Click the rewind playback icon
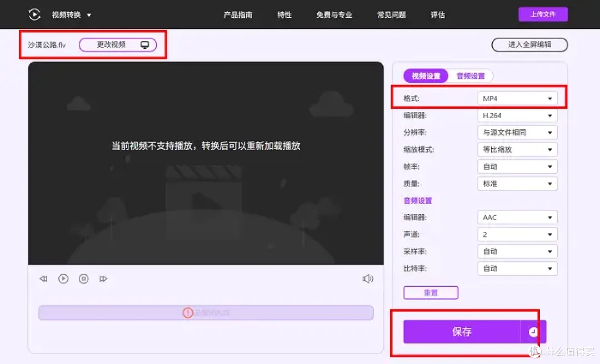This screenshot has height=364, width=600. click(44, 279)
